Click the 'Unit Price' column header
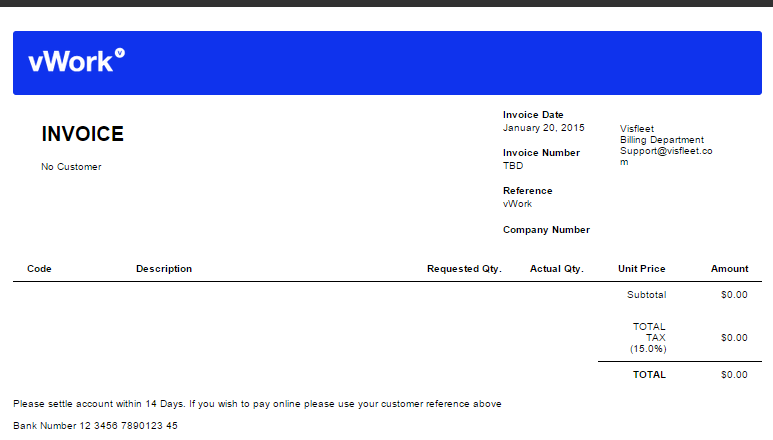Screen dimensions: 773x440 click(642, 269)
